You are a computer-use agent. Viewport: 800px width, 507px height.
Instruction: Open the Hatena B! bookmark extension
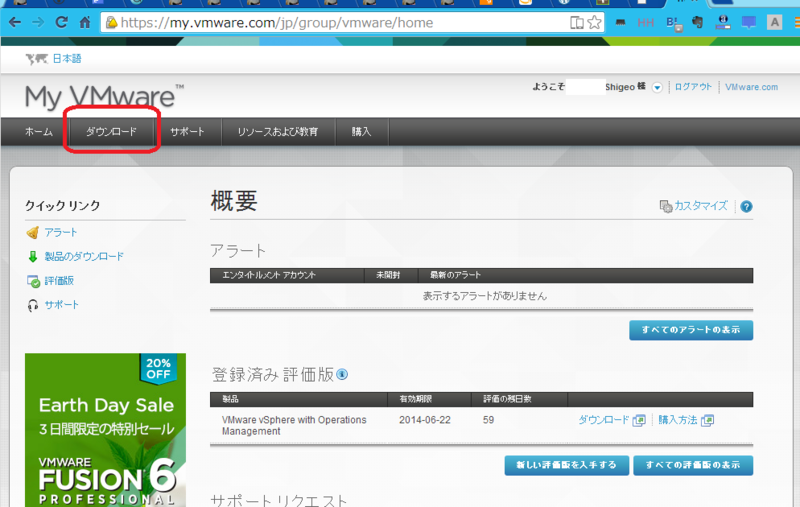click(673, 22)
